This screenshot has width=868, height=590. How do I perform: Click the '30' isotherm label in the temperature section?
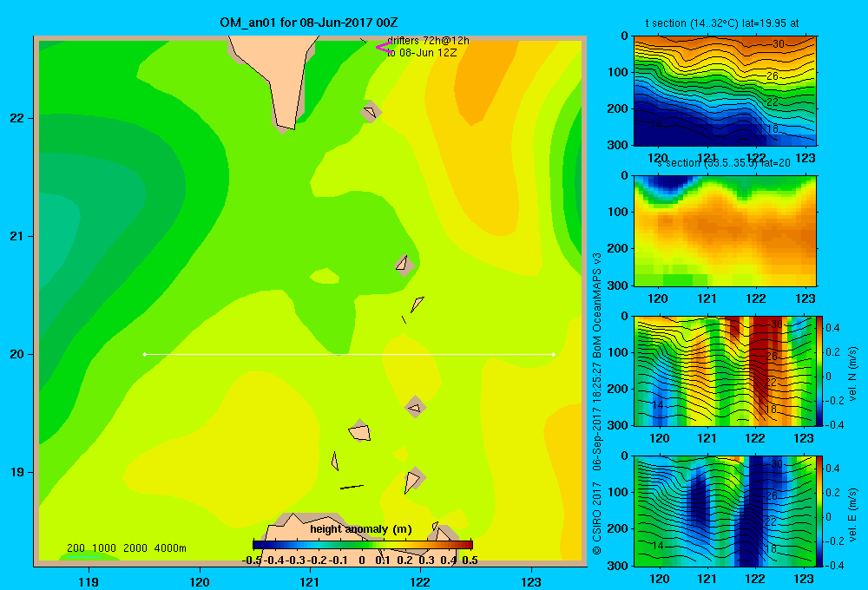pos(779,43)
